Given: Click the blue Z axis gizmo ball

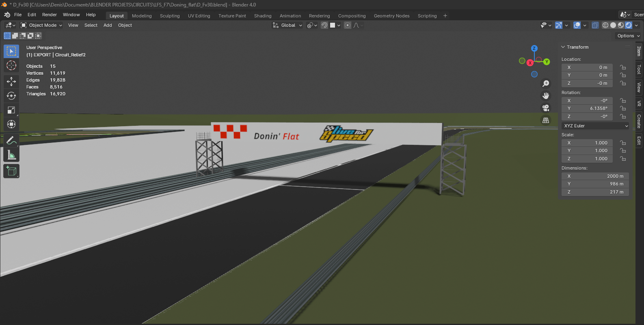Looking at the screenshot, I should tap(534, 48).
